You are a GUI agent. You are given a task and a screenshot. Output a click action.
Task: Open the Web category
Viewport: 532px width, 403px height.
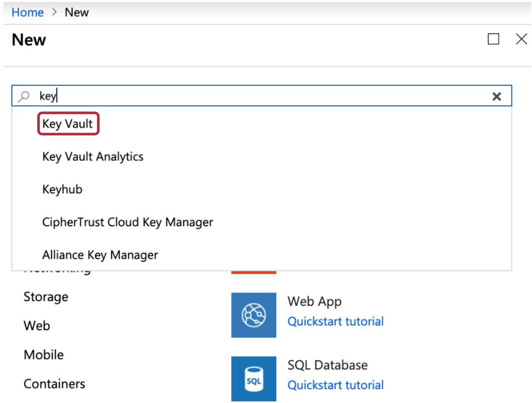pyautogui.click(x=37, y=326)
